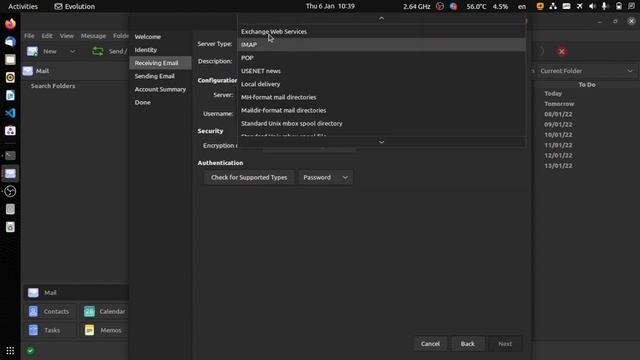Open Thunderbird mail from the dock

(x=10, y=42)
